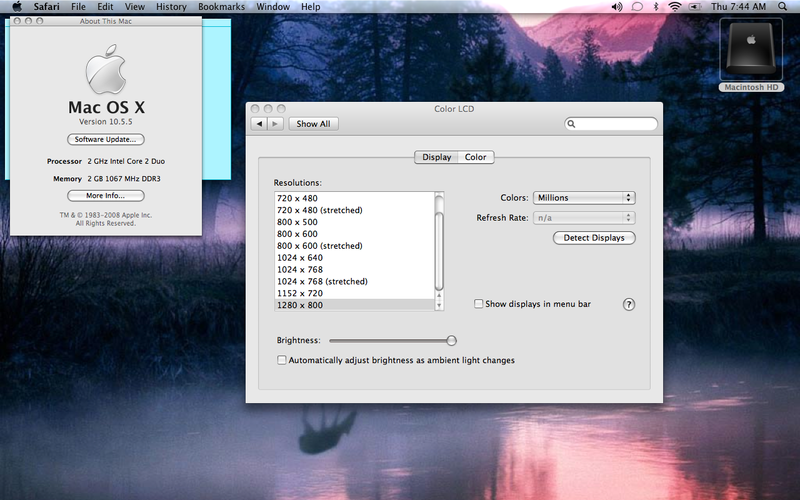Screen dimensions: 800x500
Task: Open the View menu
Action: click(135, 7)
